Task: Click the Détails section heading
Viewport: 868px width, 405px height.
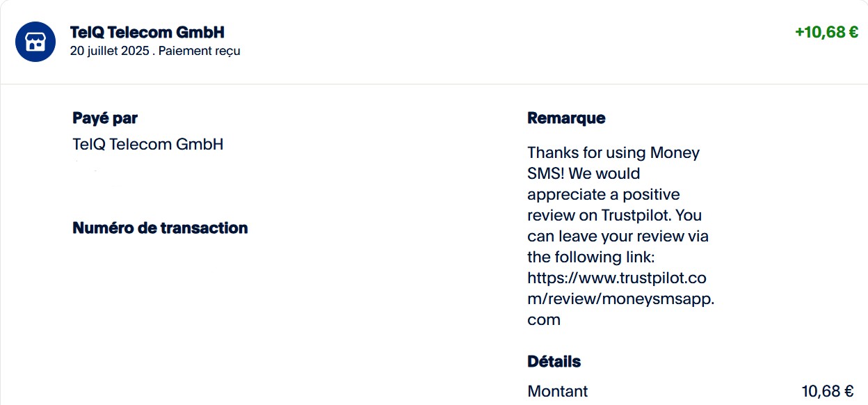Action: click(554, 362)
